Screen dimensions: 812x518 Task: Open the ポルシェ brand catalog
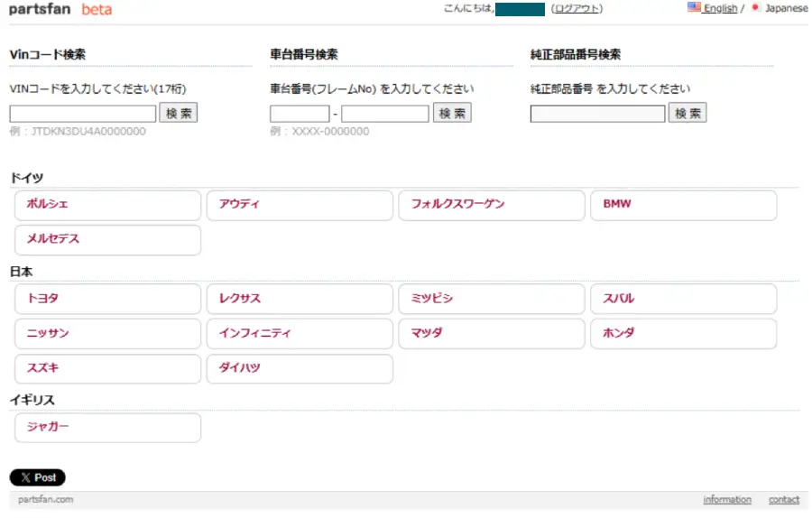[107, 205]
